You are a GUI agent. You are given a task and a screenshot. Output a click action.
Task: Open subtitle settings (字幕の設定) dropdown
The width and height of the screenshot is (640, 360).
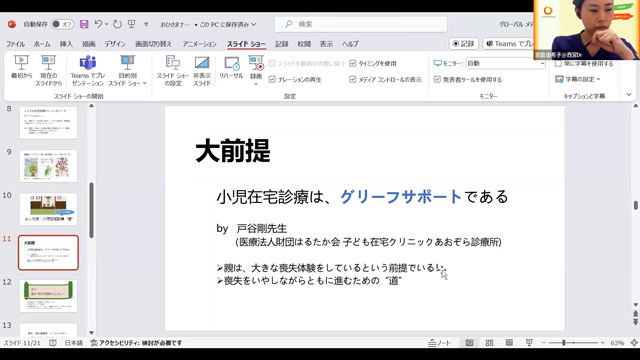pos(578,79)
